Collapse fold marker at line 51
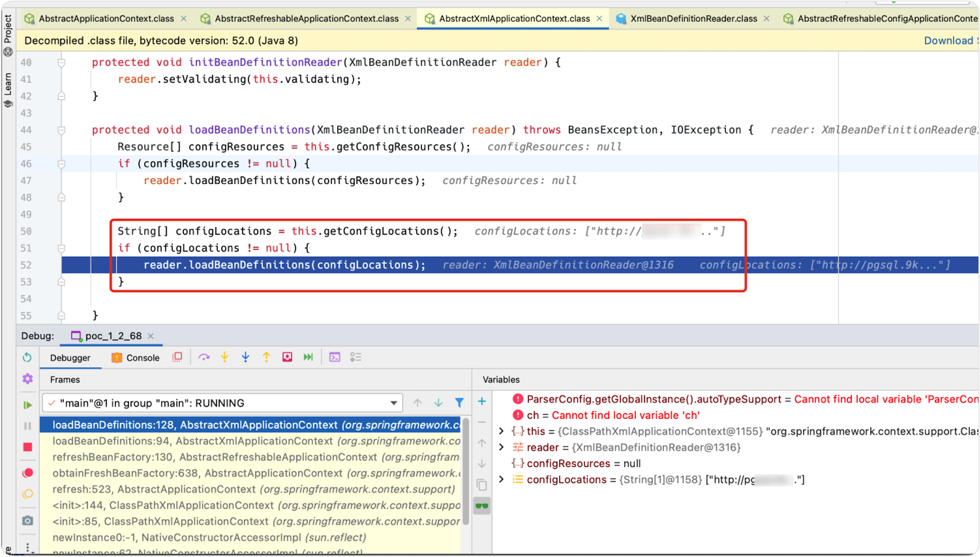 point(61,248)
